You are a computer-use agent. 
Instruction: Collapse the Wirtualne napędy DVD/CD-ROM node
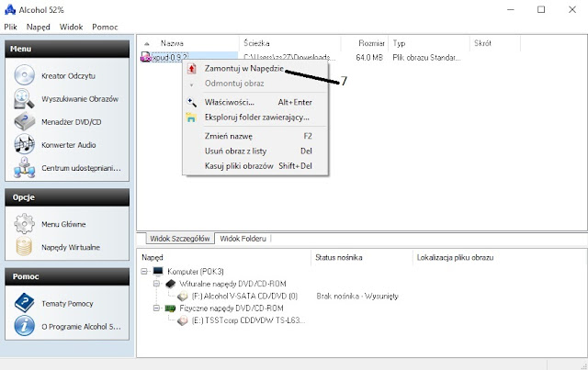click(156, 284)
